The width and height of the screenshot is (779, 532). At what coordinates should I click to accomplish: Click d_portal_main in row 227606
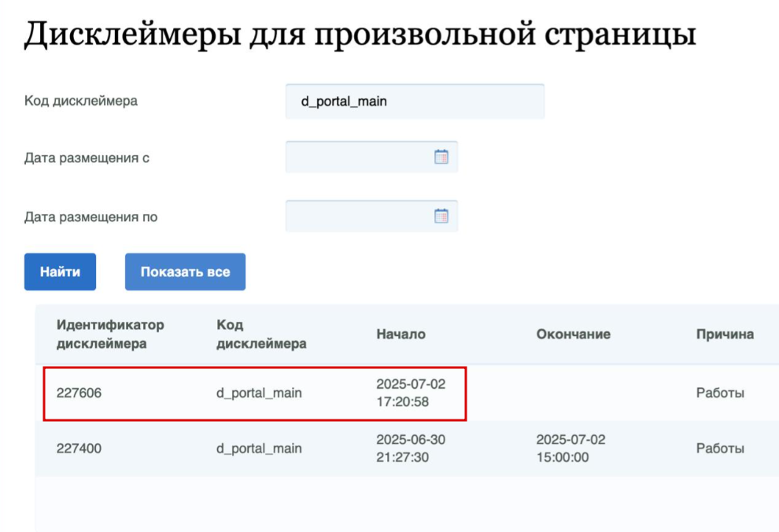point(259,393)
